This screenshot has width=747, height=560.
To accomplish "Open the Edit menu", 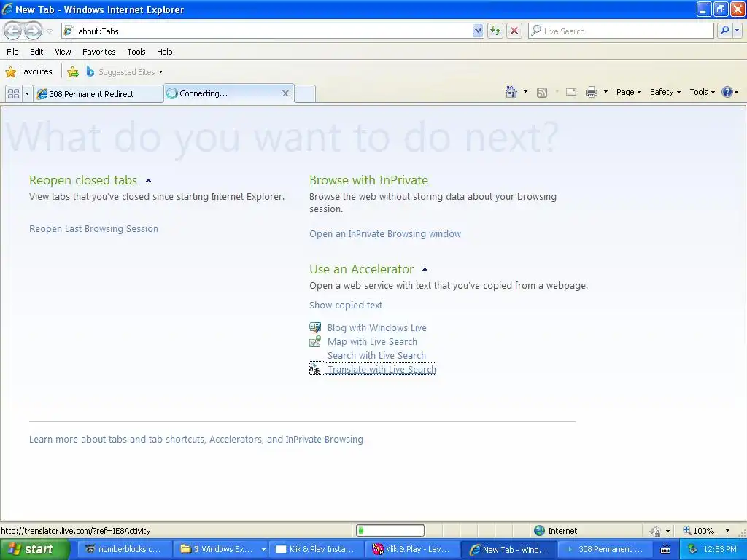I will 36,52.
